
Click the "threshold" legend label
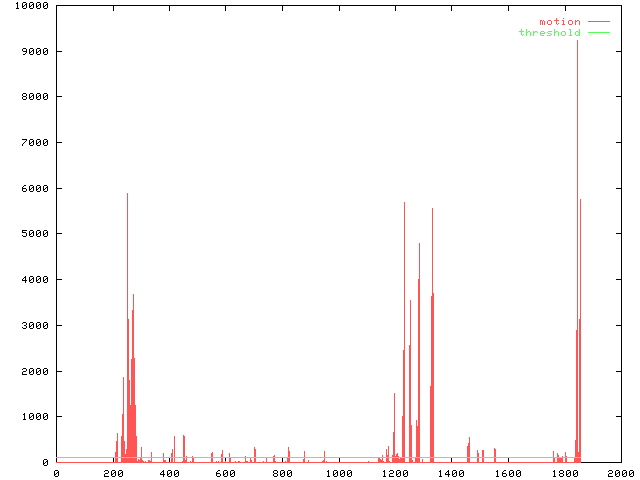click(x=549, y=33)
